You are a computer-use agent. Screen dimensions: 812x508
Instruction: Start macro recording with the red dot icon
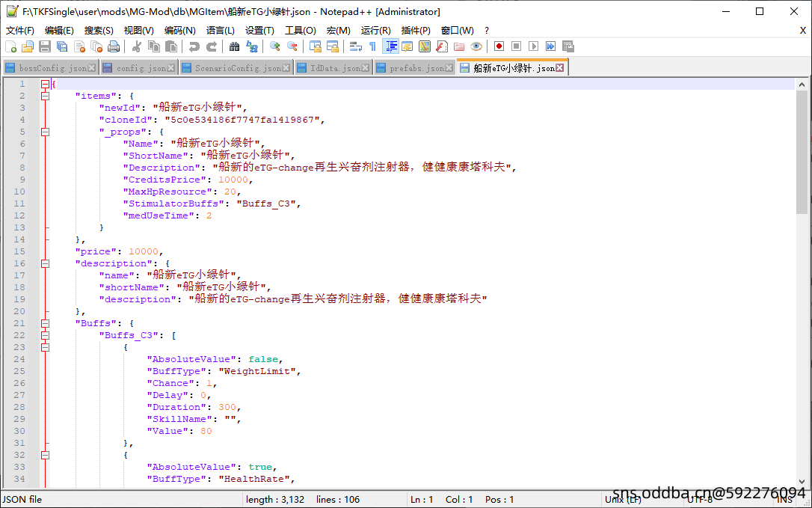click(x=499, y=46)
